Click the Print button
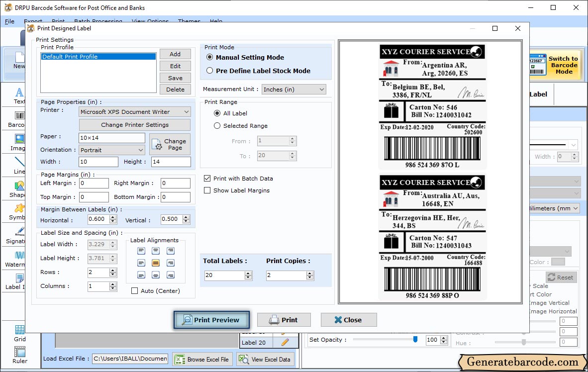Image resolution: width=588 pixels, height=372 pixels. pos(284,320)
